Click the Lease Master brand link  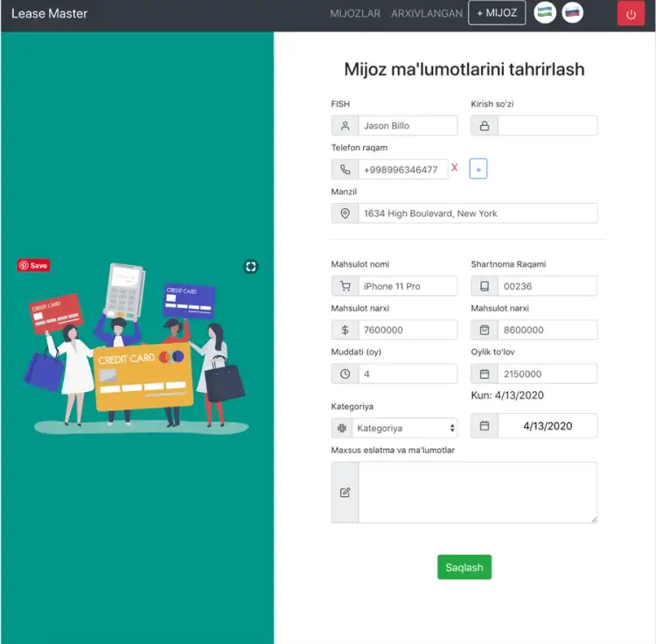click(50, 14)
